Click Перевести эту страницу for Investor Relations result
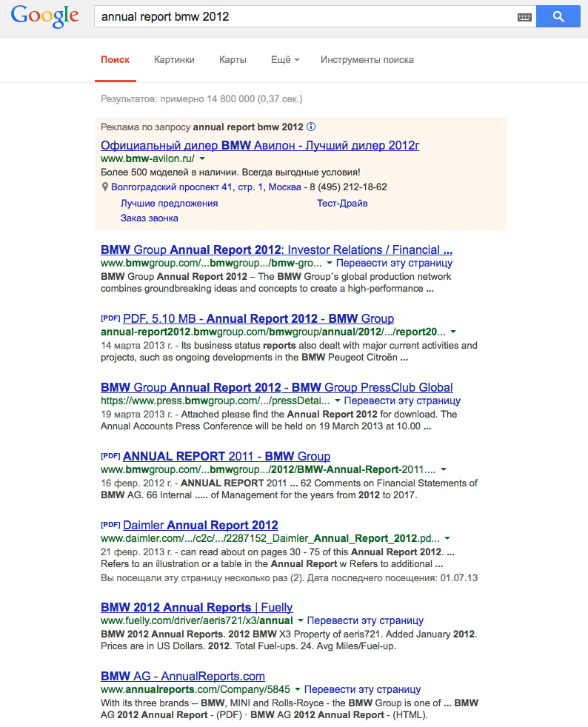 click(394, 263)
